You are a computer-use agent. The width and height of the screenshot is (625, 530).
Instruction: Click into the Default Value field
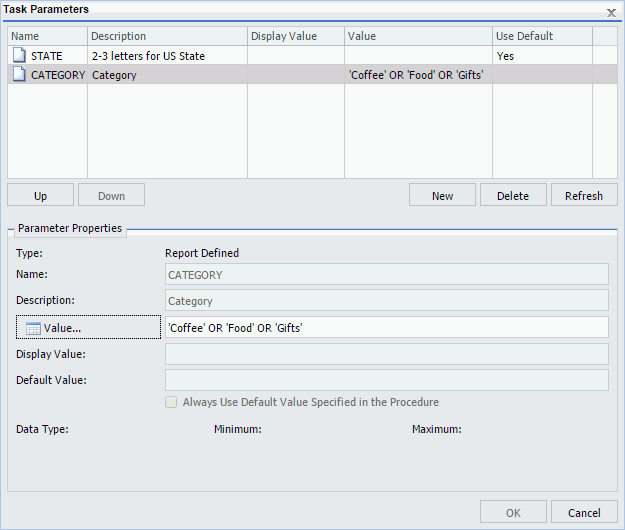(x=386, y=380)
